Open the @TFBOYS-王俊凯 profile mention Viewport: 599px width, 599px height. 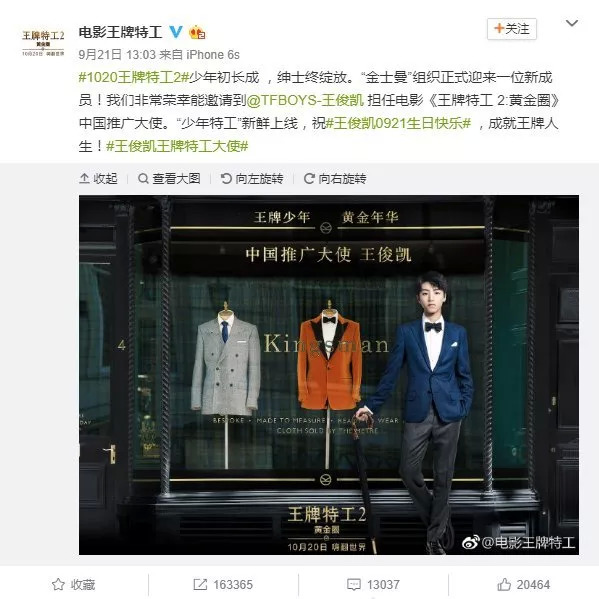pos(305,100)
